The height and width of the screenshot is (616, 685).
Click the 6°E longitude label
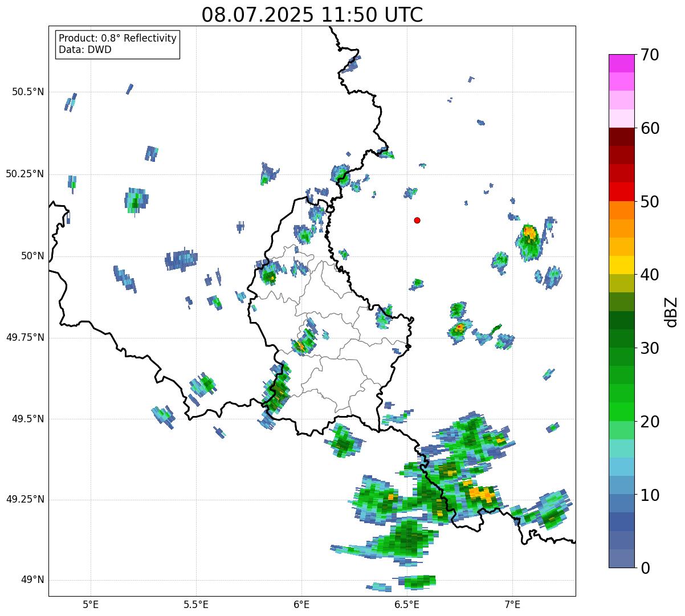pos(301,604)
